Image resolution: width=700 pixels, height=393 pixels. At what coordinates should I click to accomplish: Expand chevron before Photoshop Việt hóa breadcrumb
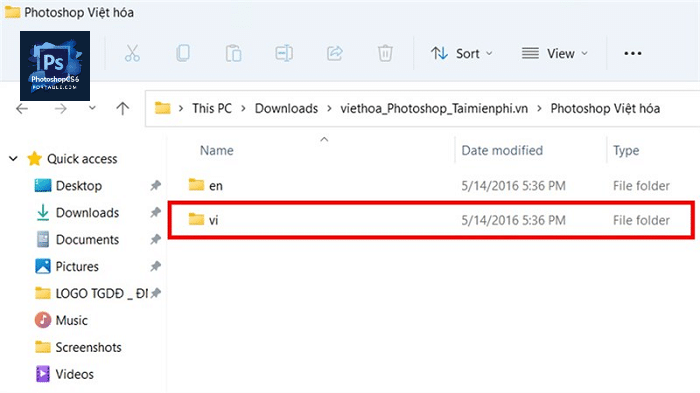(x=539, y=109)
